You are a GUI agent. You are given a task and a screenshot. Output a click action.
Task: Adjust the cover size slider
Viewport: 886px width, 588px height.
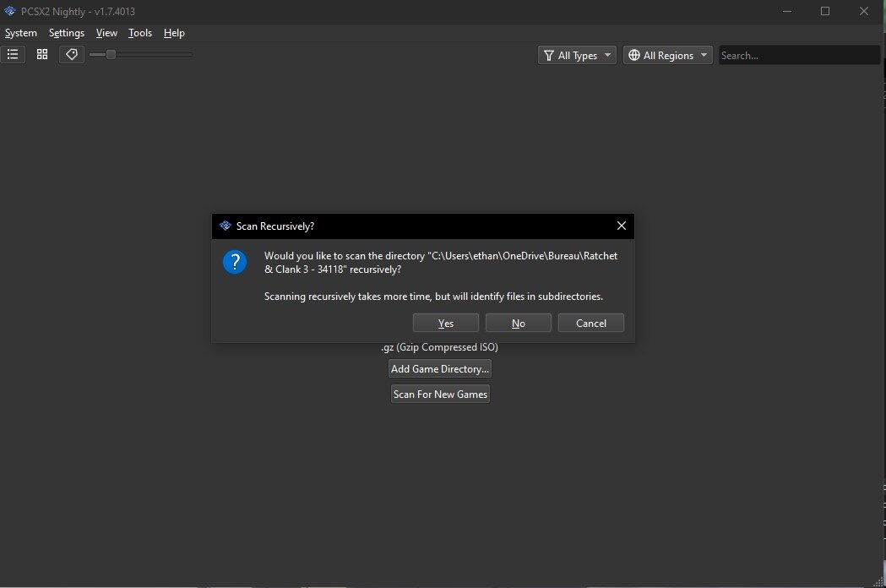pos(141,54)
